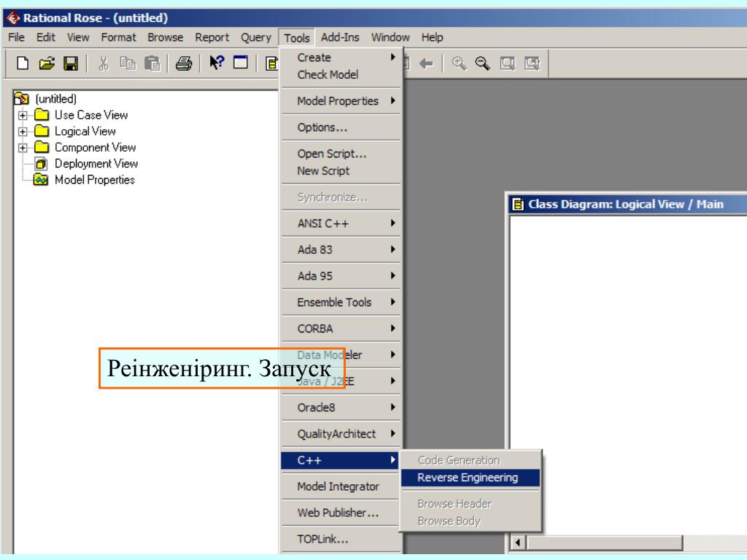Open the CORBA submenu
Viewport: 747px width, 560px height.
click(x=341, y=329)
